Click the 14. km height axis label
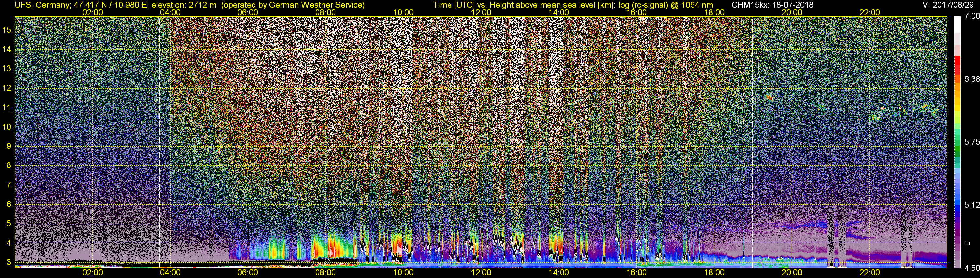980x278 pixels. click(8, 49)
